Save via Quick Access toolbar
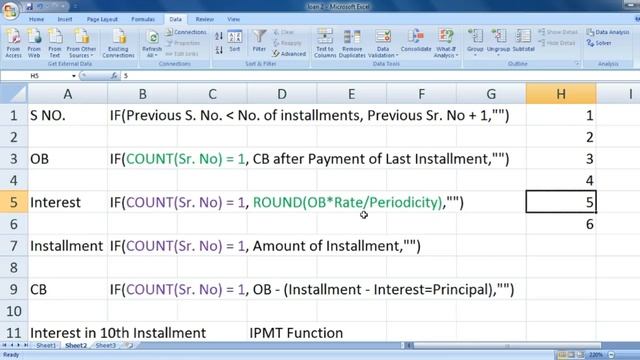 click(29, 7)
